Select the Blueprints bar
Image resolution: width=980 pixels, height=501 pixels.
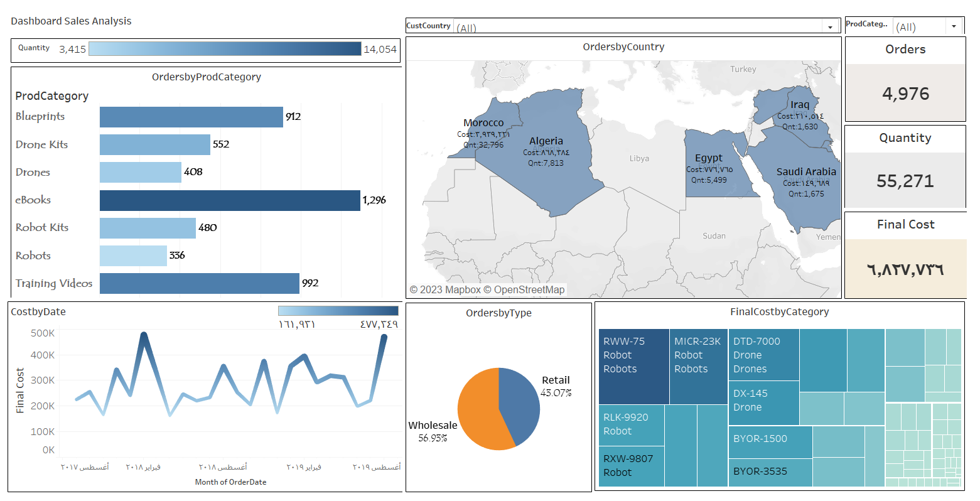point(191,117)
